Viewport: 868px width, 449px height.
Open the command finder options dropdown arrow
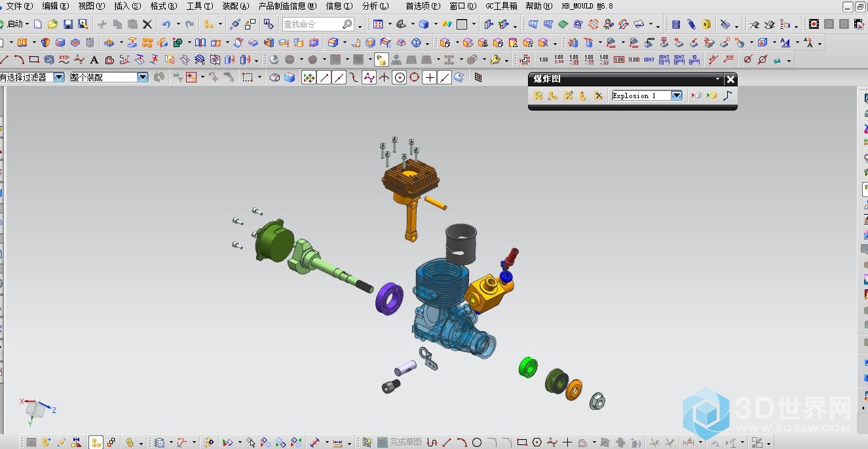click(x=360, y=26)
